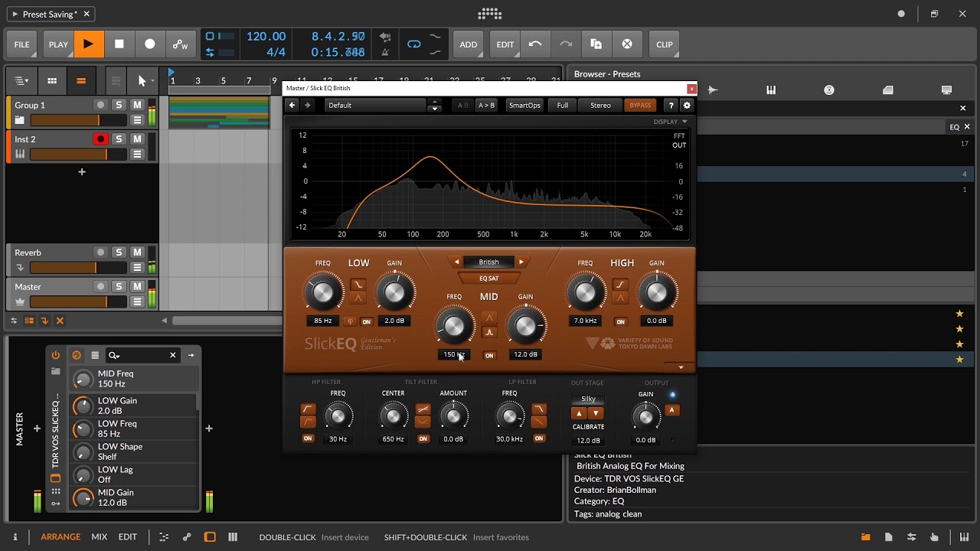This screenshot has width=980, height=551.
Task: Toggle the HIGH band ON button
Action: click(x=620, y=321)
